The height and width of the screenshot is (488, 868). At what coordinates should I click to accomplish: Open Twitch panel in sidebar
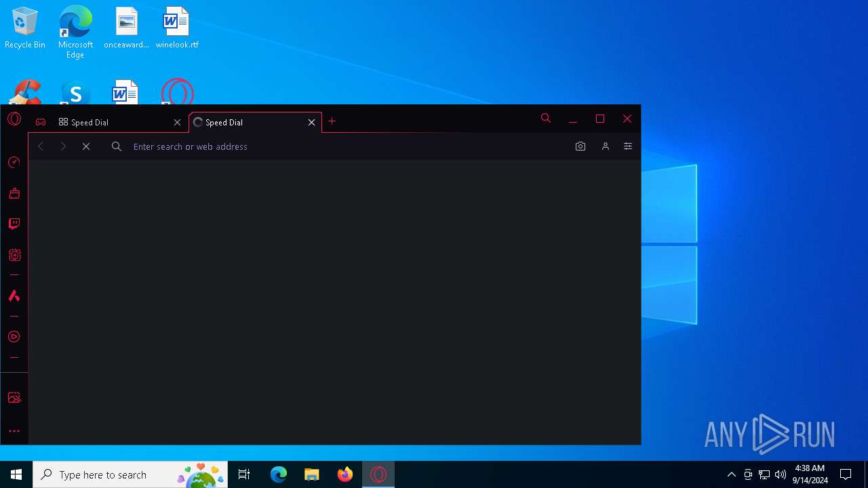(14, 224)
